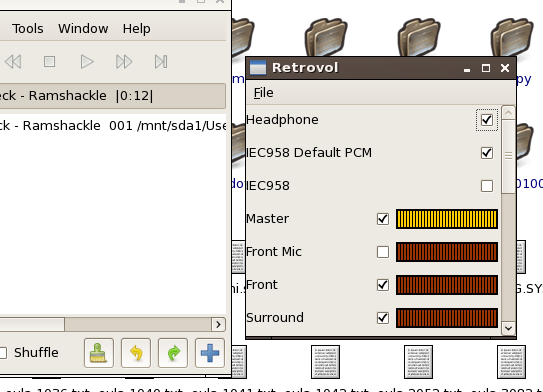Click desktop folder icon above Retrovol title
The image size is (543, 392).
point(326,37)
